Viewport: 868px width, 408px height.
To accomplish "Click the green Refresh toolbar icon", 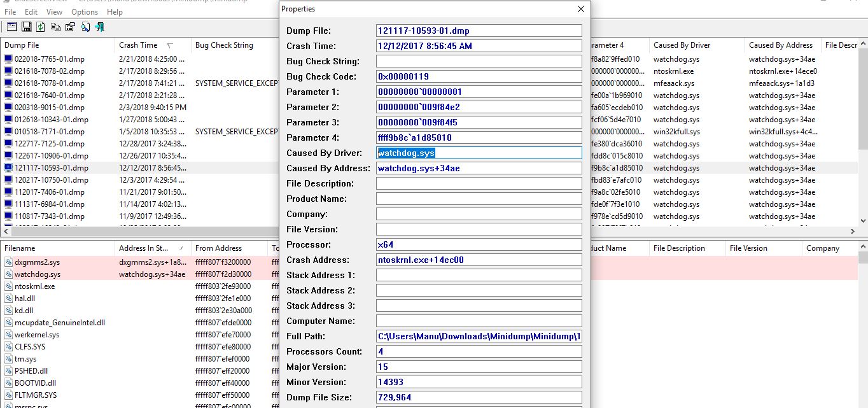I will coord(41,27).
